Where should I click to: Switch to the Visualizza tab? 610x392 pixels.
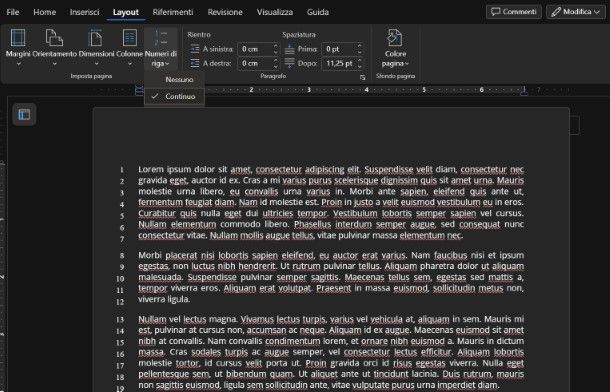tap(275, 12)
